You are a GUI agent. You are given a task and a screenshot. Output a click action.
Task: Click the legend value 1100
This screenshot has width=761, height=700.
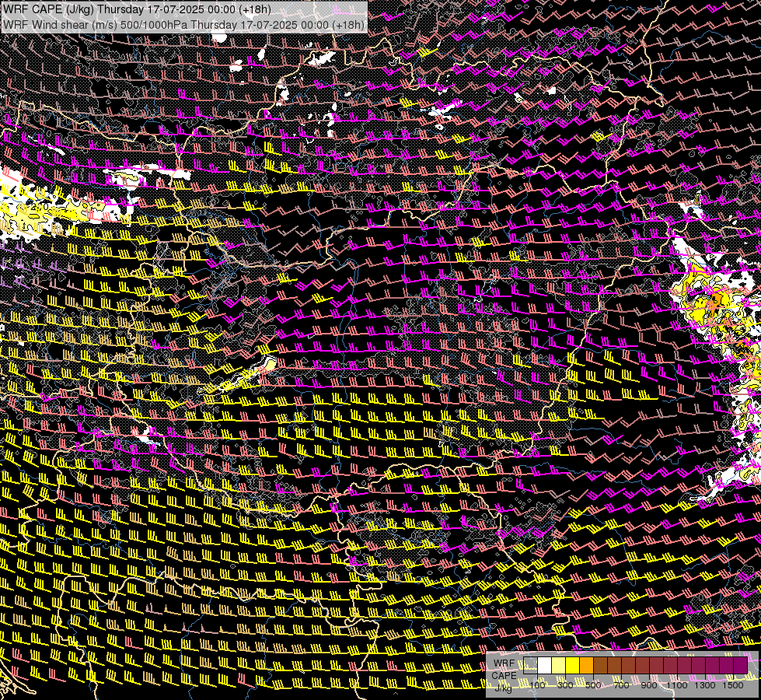pyautogui.click(x=677, y=685)
